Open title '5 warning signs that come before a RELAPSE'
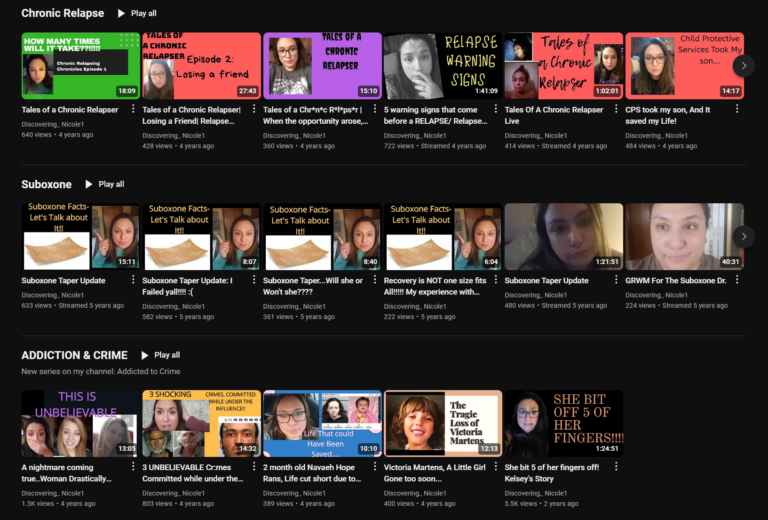Viewport: 768px width, 520px height. point(435,115)
